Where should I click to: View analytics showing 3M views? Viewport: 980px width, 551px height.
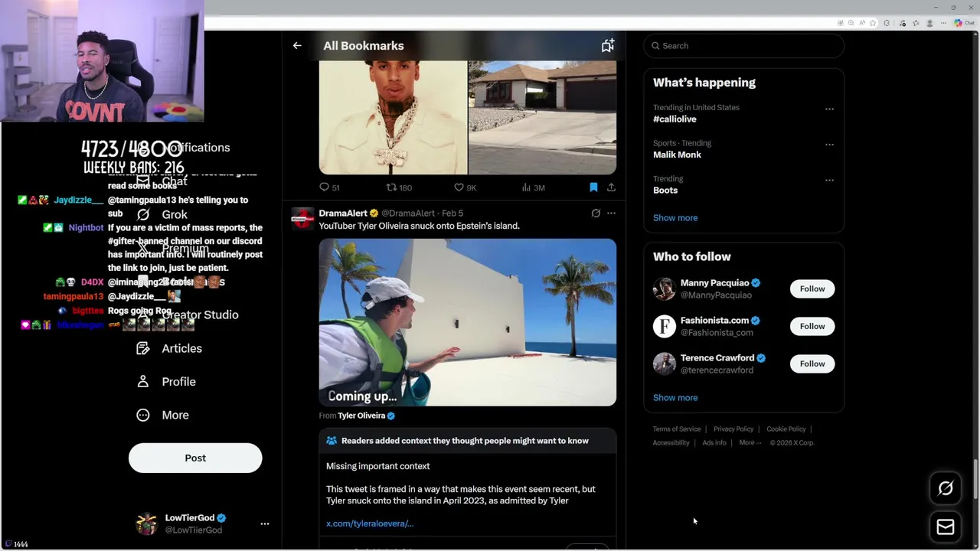tap(533, 187)
